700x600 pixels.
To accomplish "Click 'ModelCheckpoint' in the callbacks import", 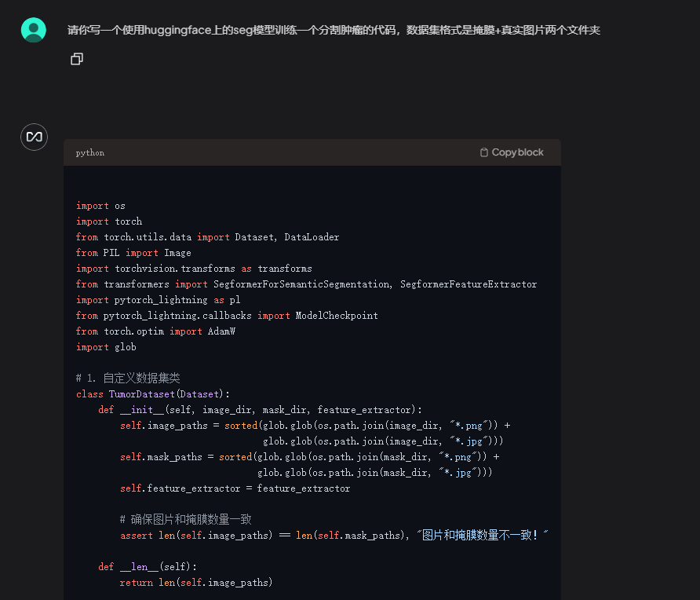I will 337,316.
